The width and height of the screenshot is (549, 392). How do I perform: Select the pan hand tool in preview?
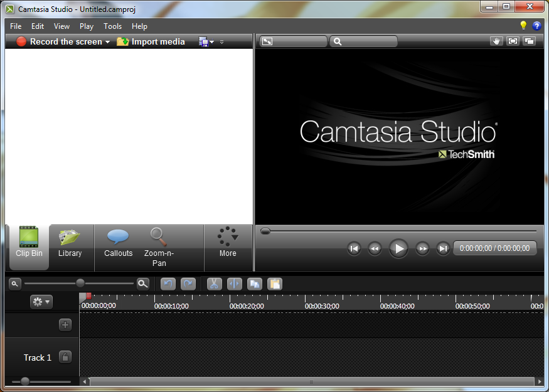496,41
